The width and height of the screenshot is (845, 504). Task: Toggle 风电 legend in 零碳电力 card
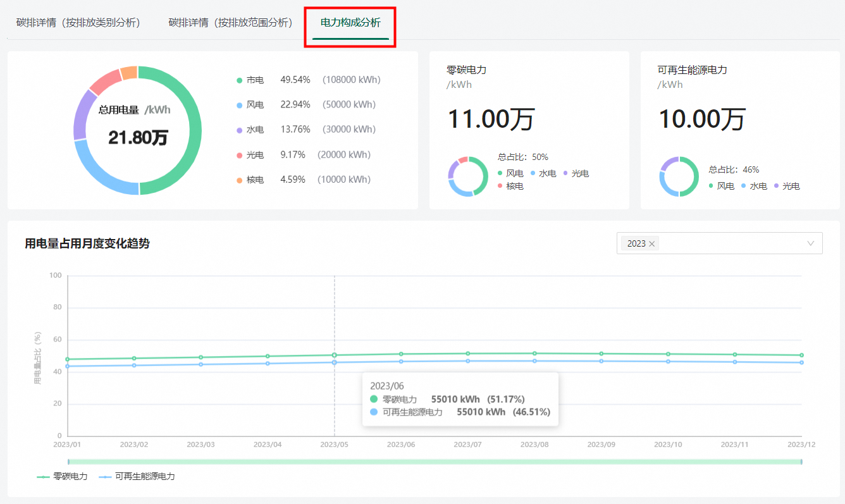coord(511,173)
